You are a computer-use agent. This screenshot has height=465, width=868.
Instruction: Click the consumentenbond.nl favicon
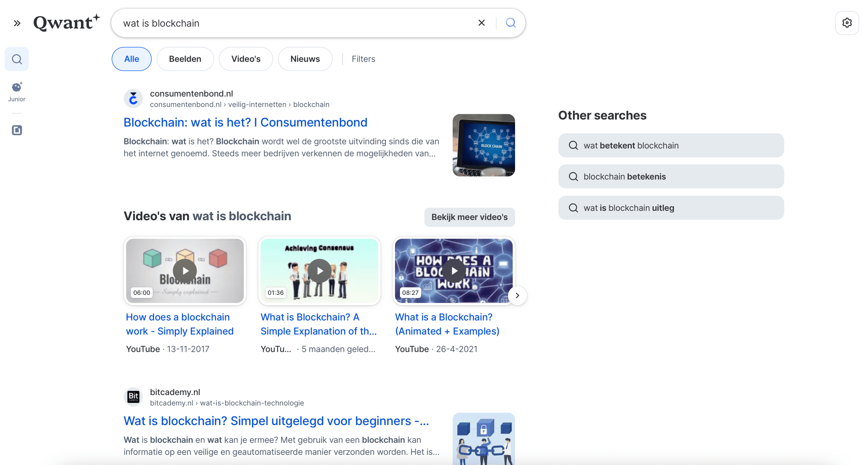tap(133, 99)
